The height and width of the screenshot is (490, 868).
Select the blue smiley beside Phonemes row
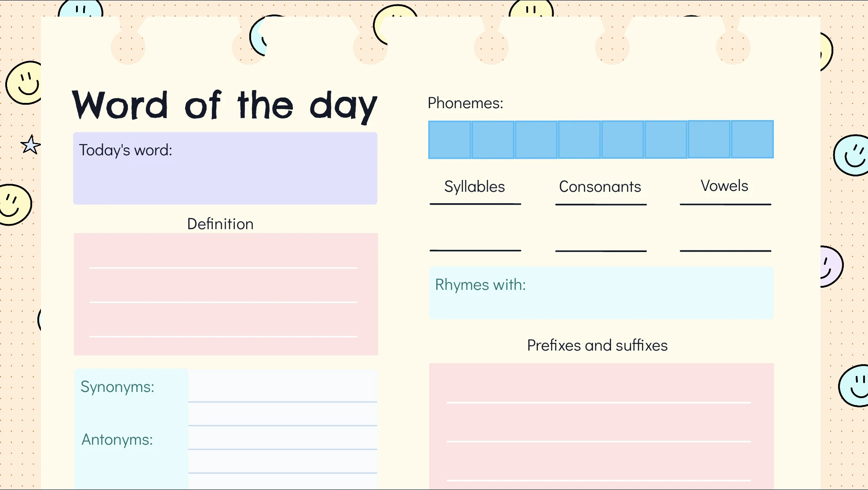click(851, 155)
